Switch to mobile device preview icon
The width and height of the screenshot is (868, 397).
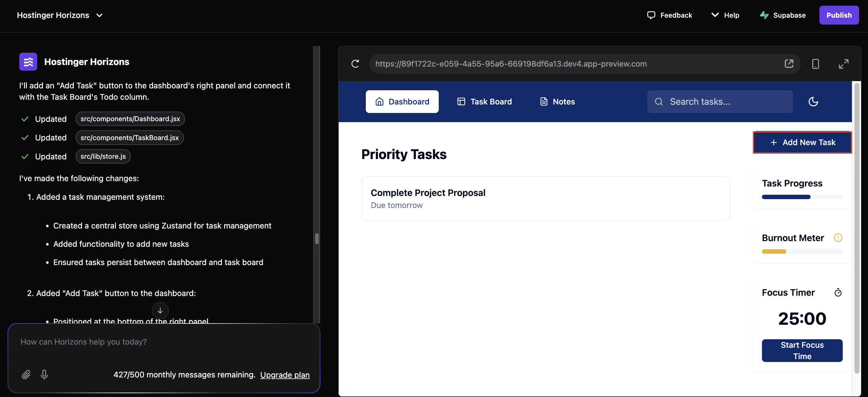(815, 64)
